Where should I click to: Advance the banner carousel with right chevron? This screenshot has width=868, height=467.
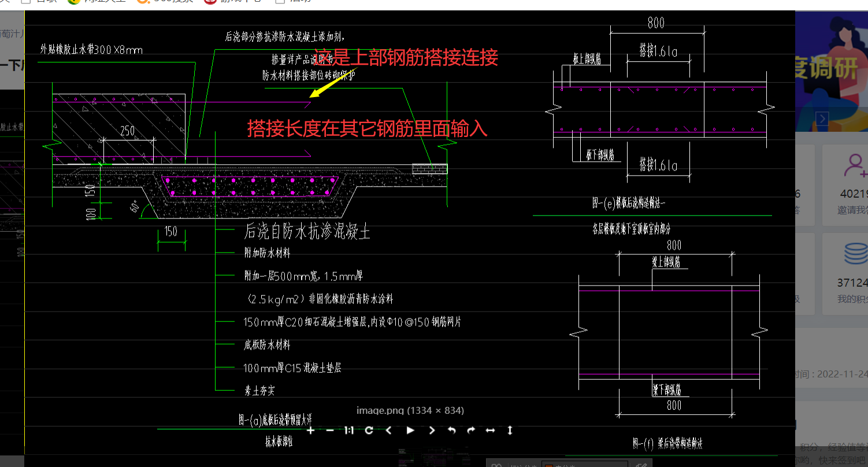pyautogui.click(x=822, y=119)
